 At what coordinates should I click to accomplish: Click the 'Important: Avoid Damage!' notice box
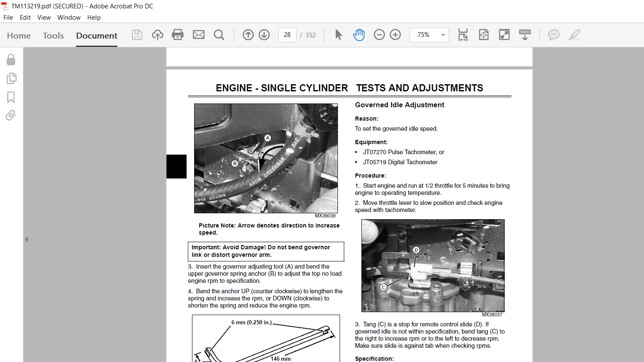point(266,251)
